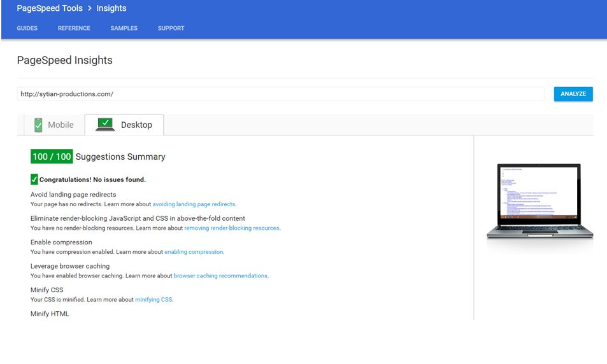Open the SAMPLES menu

(x=124, y=28)
